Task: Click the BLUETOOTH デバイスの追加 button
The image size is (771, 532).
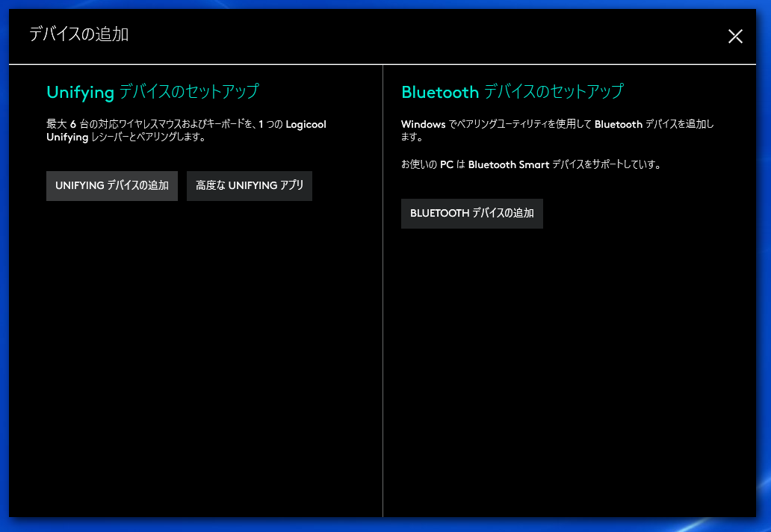Action: pos(471,214)
